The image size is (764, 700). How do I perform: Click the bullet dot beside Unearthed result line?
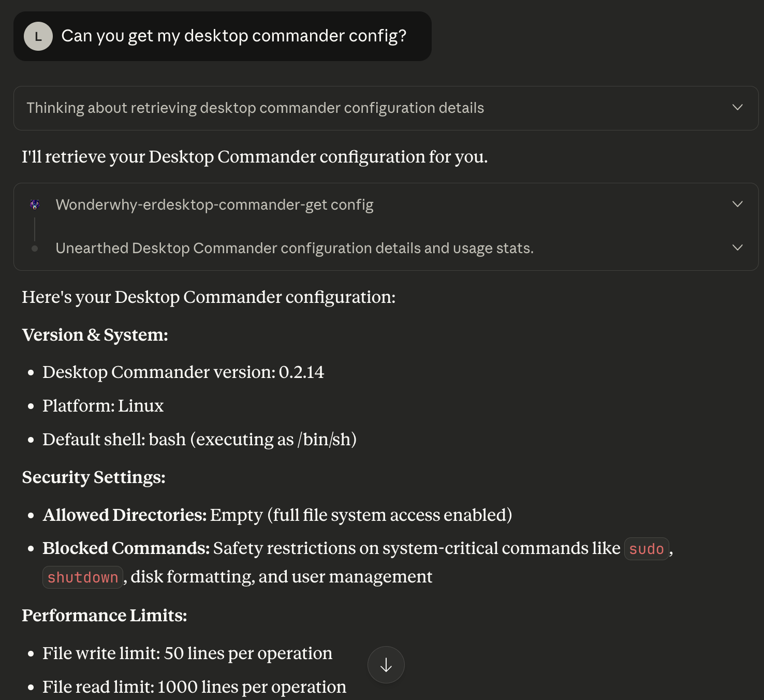[x=35, y=248]
